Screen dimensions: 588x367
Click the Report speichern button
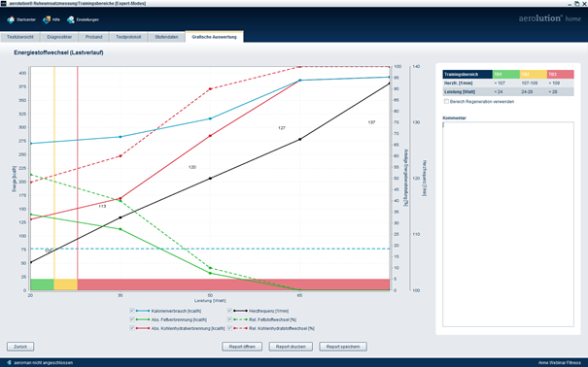pyautogui.click(x=343, y=347)
